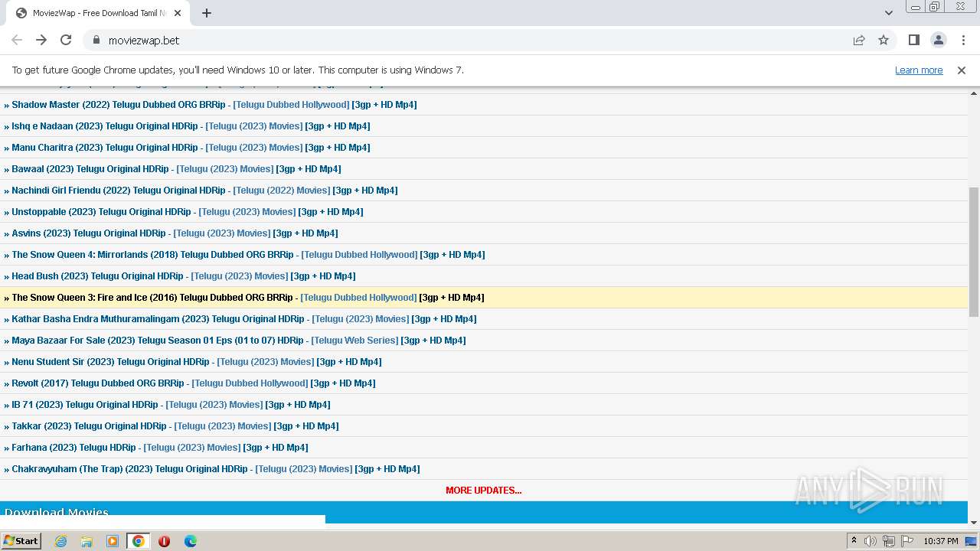Click the browser Back arrow
Viewport: 980px width, 551px height.
click(17, 40)
